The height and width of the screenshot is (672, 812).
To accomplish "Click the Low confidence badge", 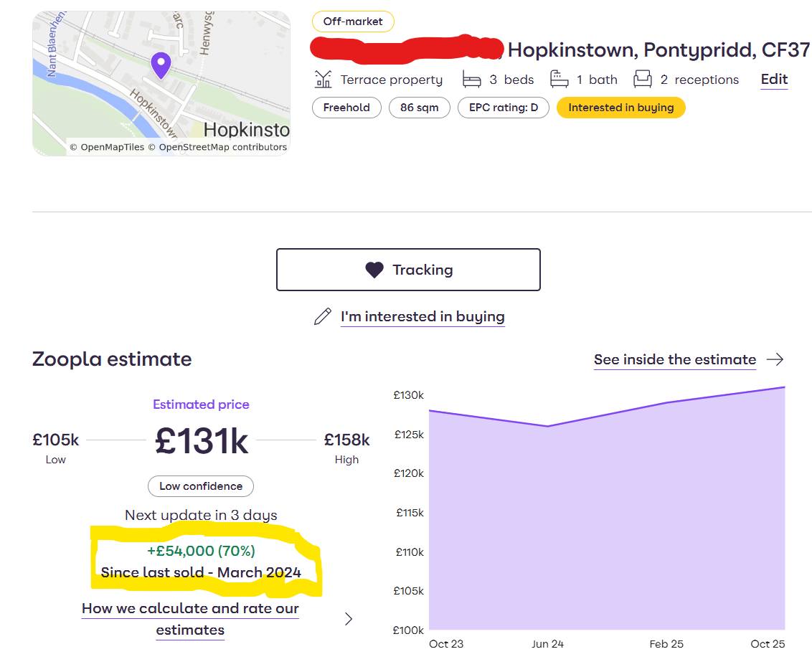I will click(x=201, y=486).
